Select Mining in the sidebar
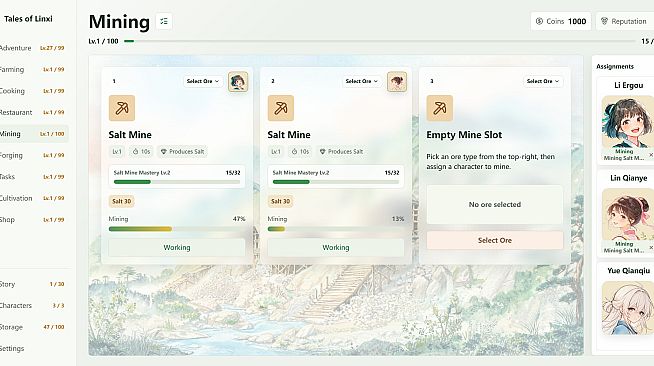This screenshot has width=654, height=366. coord(33,134)
